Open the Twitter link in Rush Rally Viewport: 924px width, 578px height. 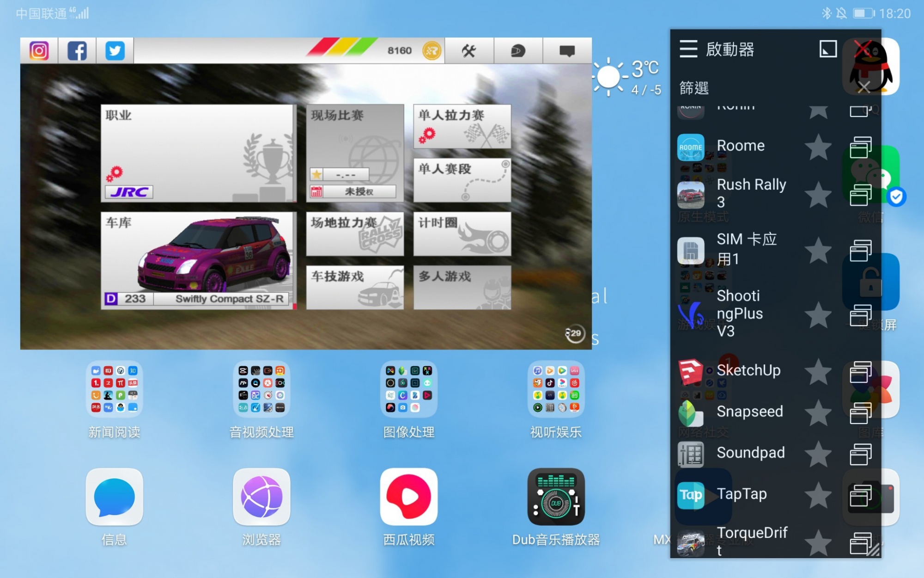[x=115, y=50]
